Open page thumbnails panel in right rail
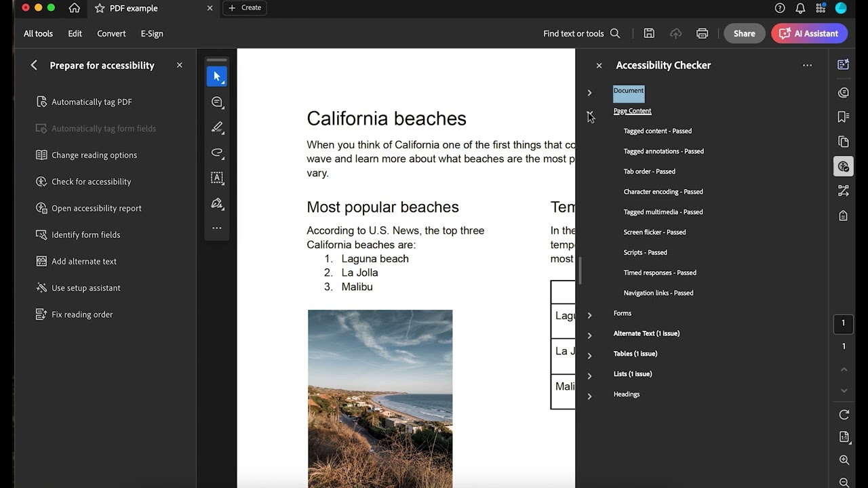Screen dimensions: 868x488 844,142
